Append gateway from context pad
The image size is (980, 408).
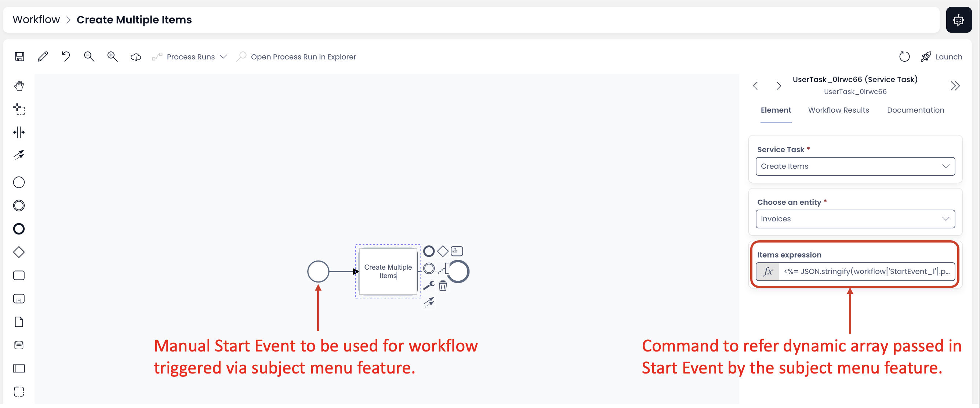[443, 251]
